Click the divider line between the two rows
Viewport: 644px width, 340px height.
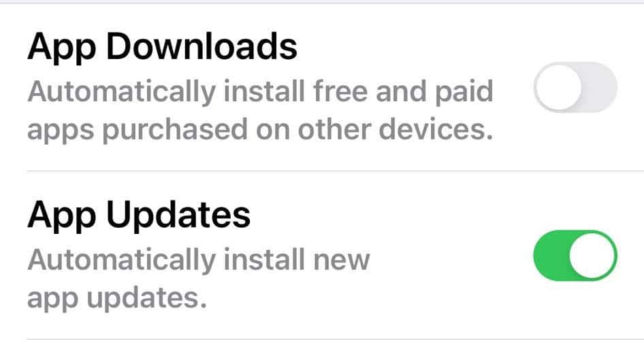[335, 171]
